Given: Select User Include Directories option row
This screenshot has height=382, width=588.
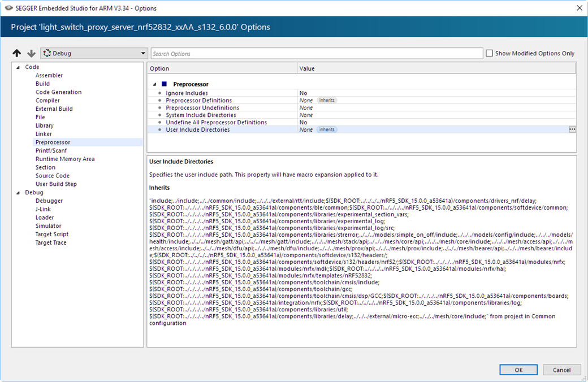Looking at the screenshot, I should (361, 130).
